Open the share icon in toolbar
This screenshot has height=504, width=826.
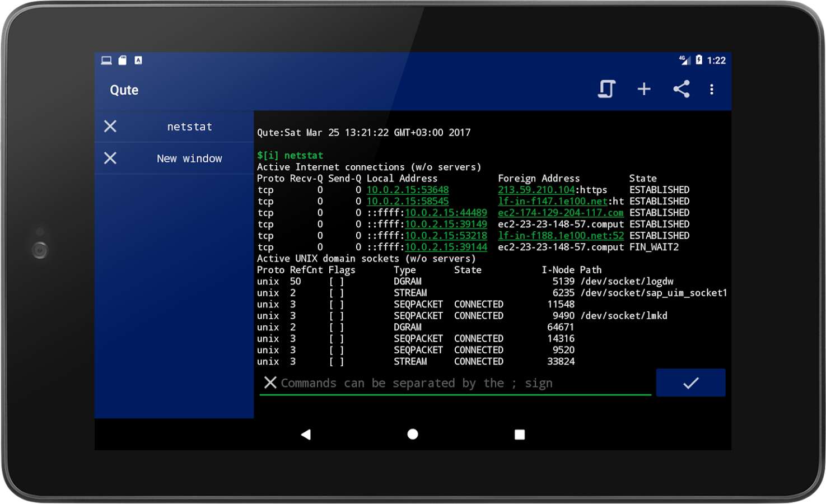point(681,89)
